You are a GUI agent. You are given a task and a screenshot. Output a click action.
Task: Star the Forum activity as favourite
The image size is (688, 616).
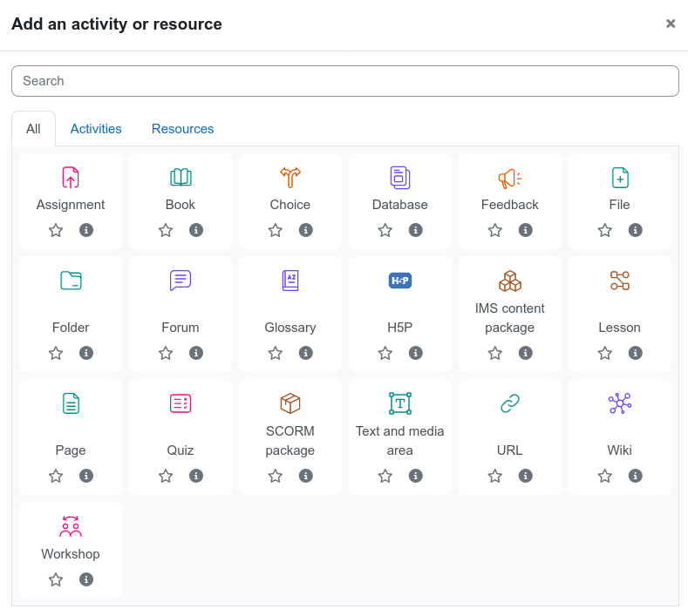pyautogui.click(x=166, y=353)
